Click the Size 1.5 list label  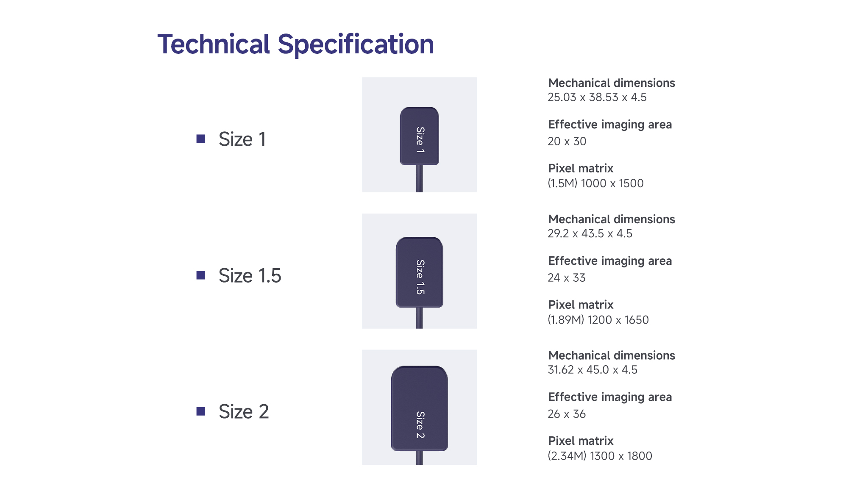tap(250, 276)
